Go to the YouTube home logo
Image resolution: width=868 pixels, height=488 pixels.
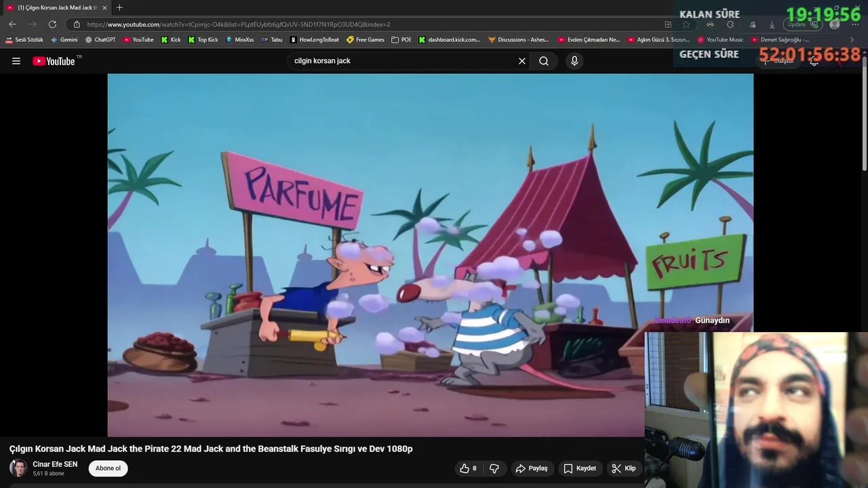pos(54,61)
